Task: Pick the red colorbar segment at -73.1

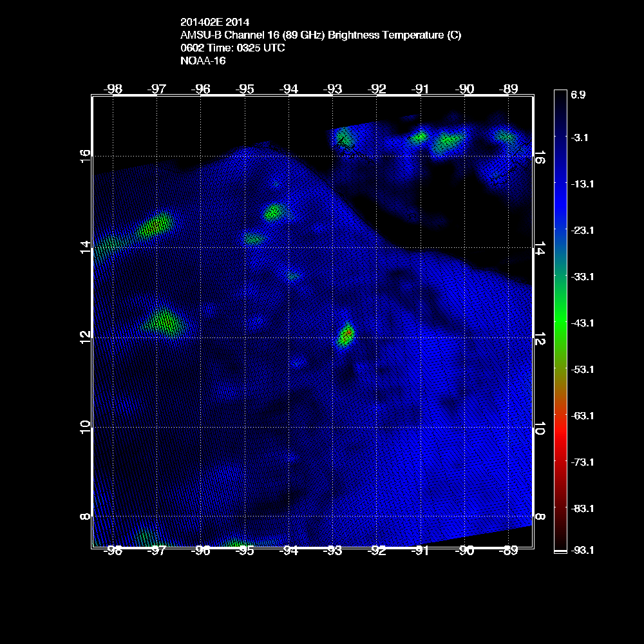Action: click(559, 462)
